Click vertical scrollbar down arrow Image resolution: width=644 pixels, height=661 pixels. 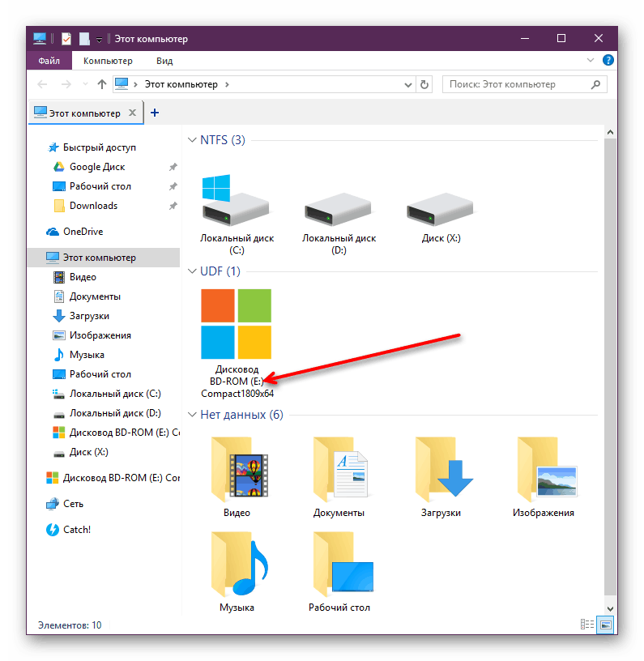coord(610,608)
